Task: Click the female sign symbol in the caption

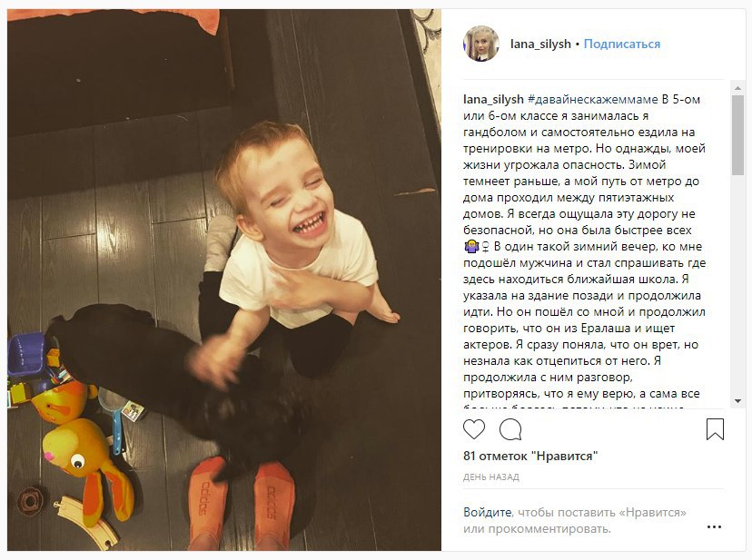Action: pyautogui.click(x=485, y=247)
